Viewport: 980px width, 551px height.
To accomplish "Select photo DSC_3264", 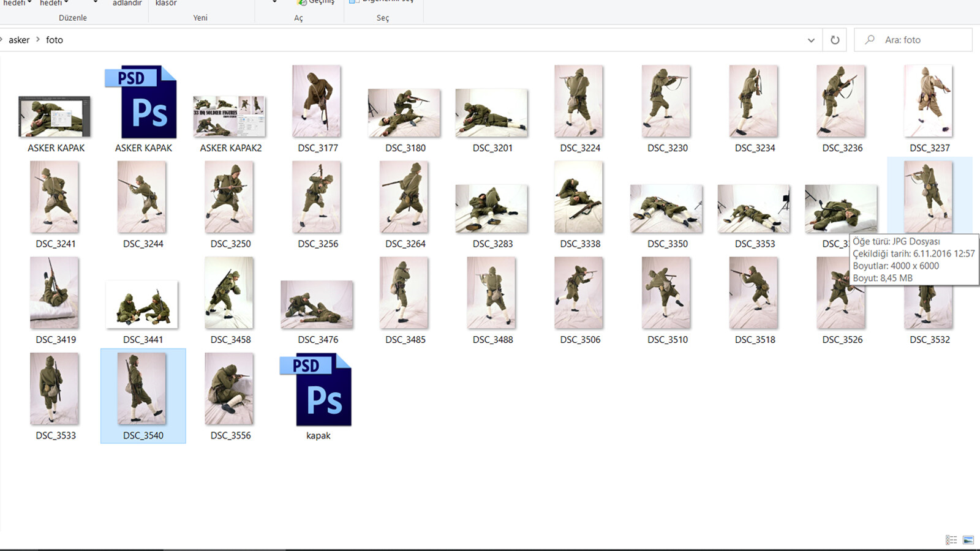I will click(404, 197).
